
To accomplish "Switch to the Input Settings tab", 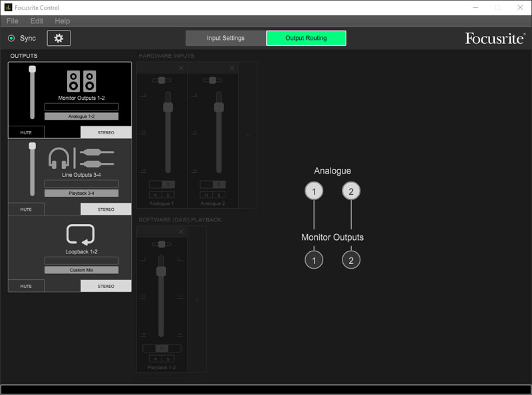I will point(225,38).
